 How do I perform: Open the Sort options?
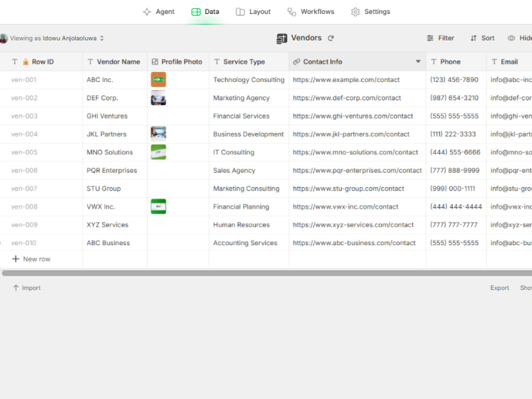tap(482, 38)
